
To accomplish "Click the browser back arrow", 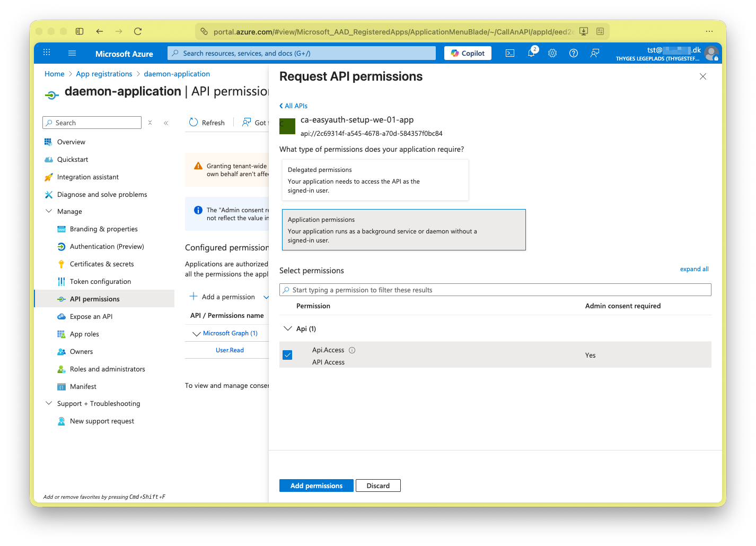I will pyautogui.click(x=100, y=31).
